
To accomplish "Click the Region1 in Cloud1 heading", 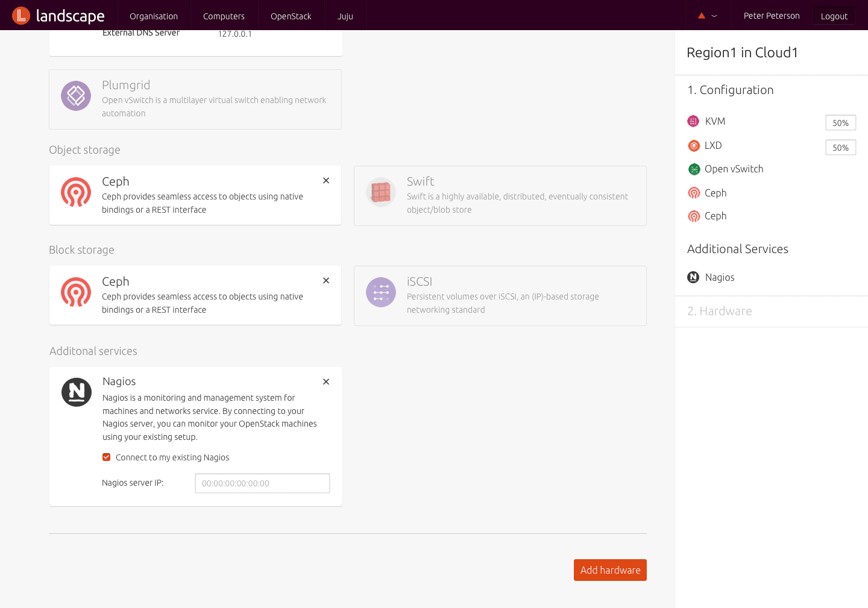I will [x=743, y=52].
